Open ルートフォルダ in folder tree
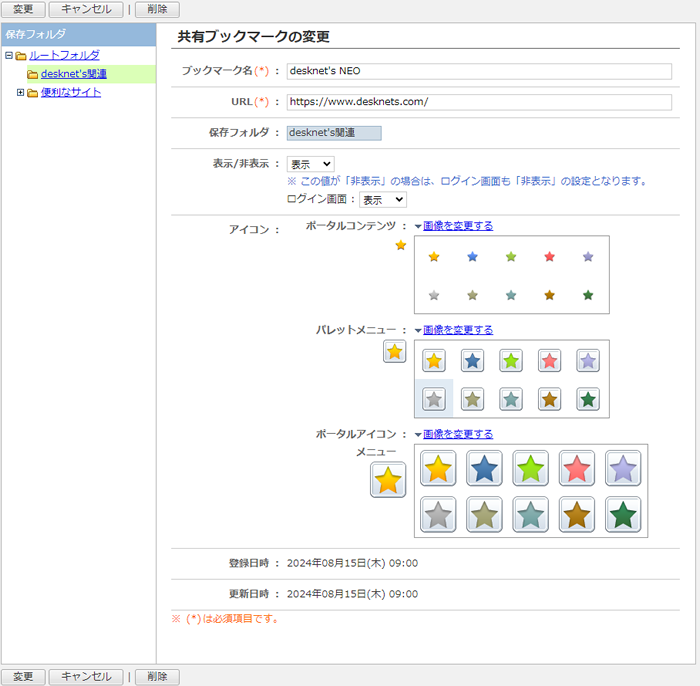Screen dimensions: 700x686 point(64,55)
